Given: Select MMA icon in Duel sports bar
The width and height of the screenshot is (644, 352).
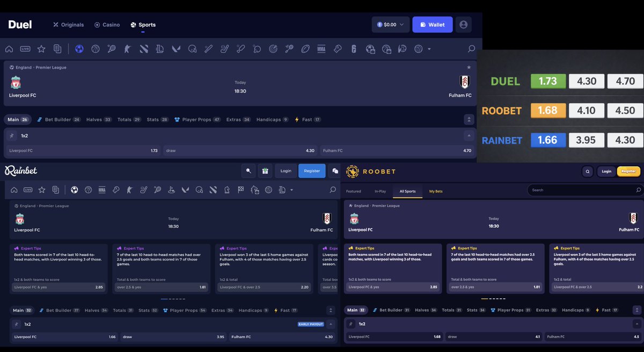Looking at the screenshot, I should pos(321,49).
